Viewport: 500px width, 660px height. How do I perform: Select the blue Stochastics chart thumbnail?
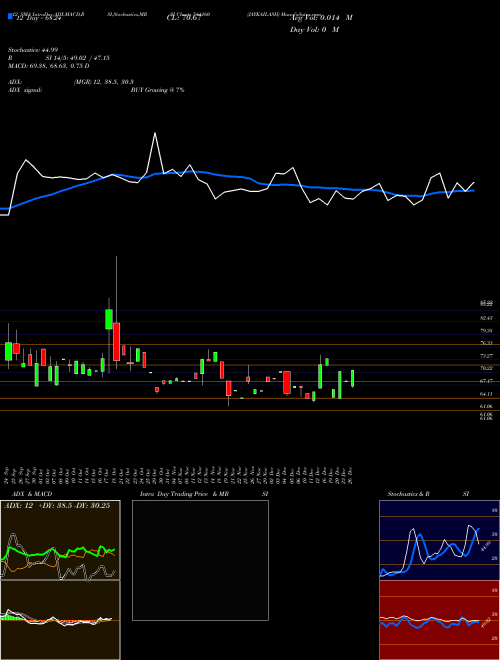click(439, 540)
